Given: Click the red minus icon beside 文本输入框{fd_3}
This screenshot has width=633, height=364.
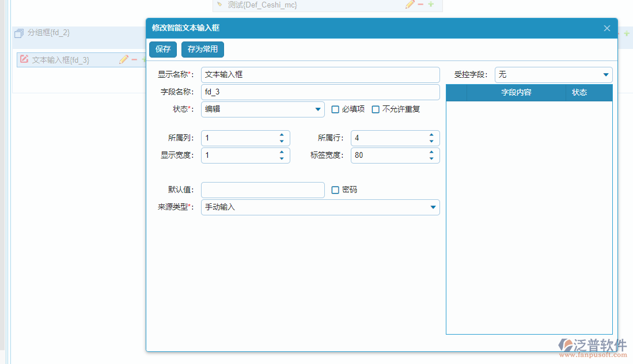Looking at the screenshot, I should coord(134,59).
